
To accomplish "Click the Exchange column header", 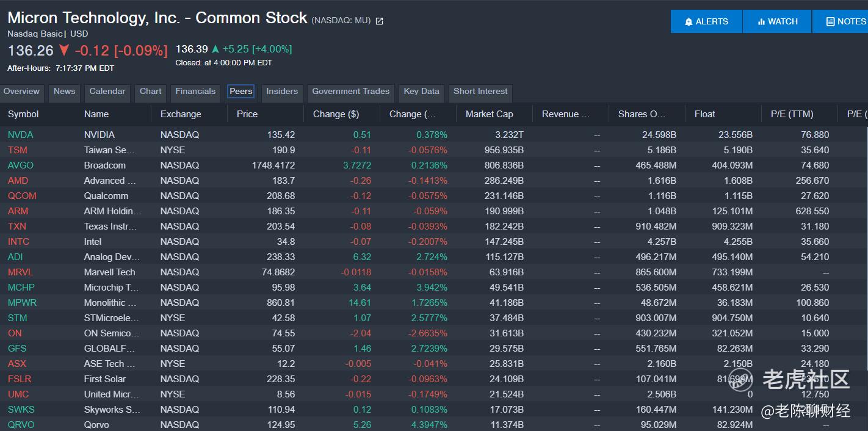I will click(181, 114).
